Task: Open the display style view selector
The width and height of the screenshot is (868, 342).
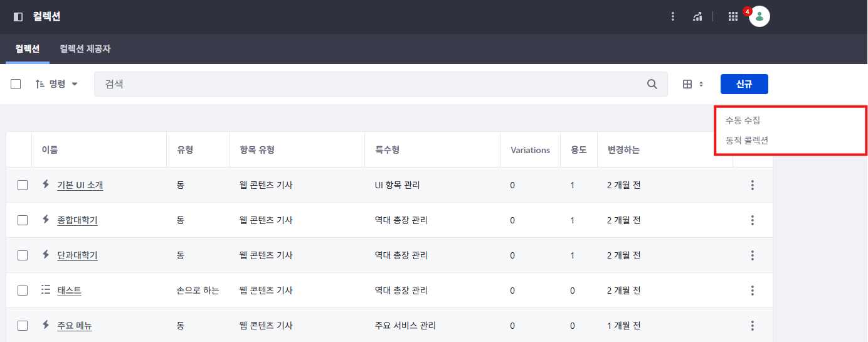Action: pos(693,84)
